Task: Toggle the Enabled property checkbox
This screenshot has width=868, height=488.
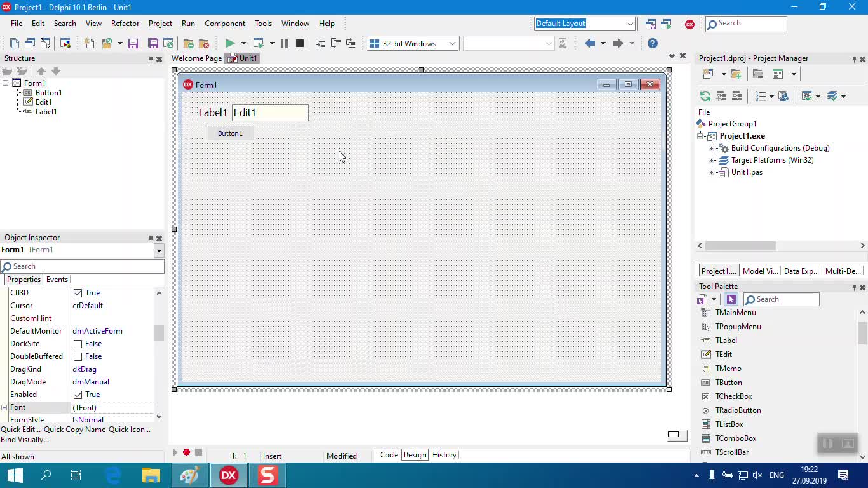Action: tap(78, 395)
